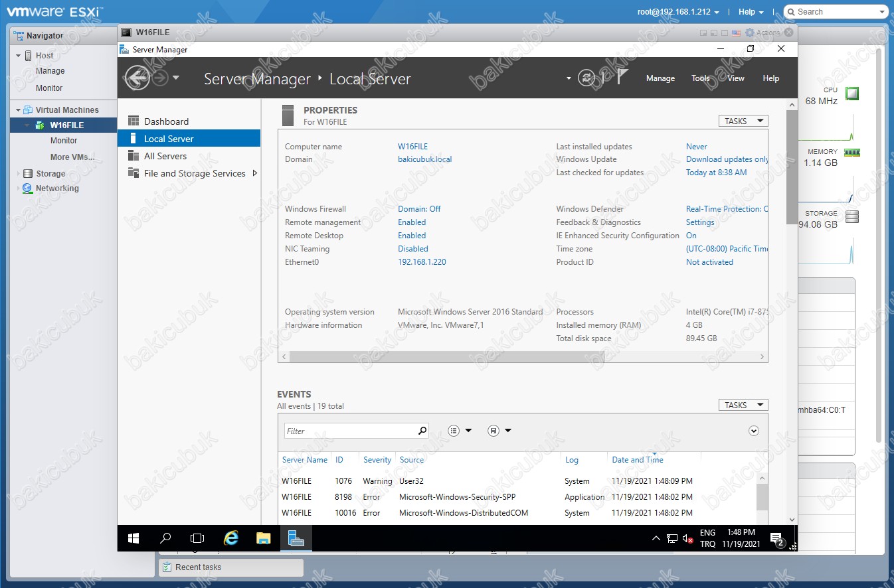Open the root@192.168.1.212 user dropdown
Image resolution: width=894 pixels, height=588 pixels.
pyautogui.click(x=678, y=12)
